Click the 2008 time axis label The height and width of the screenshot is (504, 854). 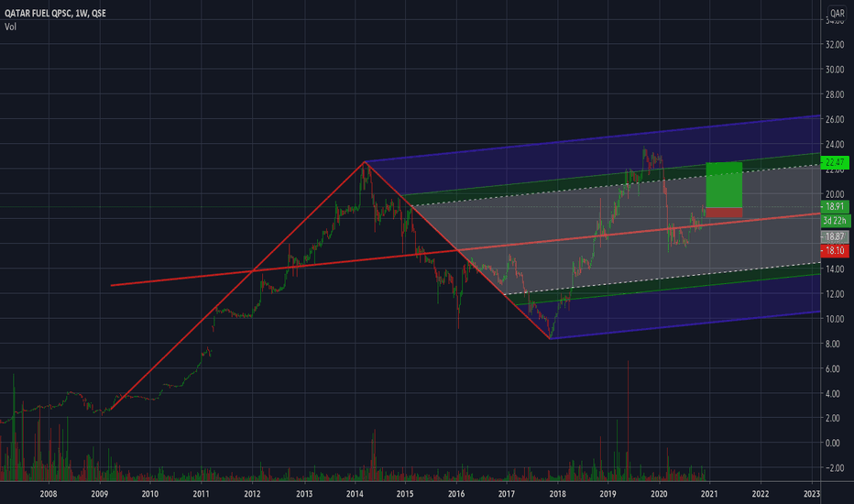coord(49,494)
